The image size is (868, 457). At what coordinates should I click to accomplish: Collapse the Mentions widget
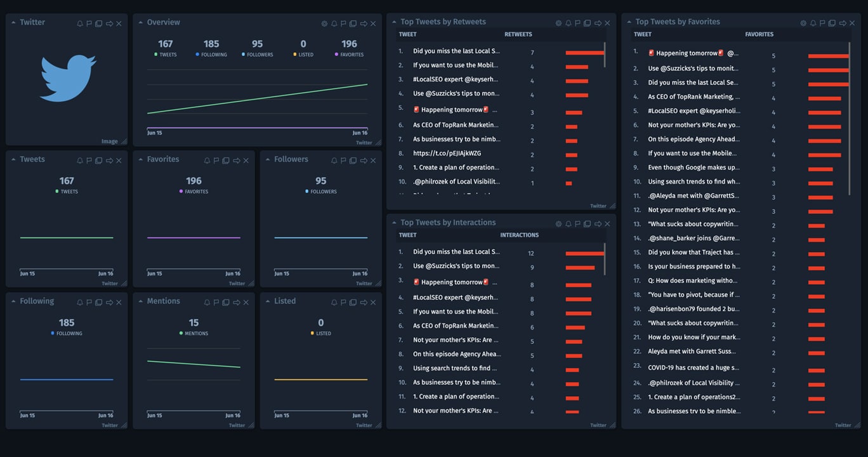tap(141, 301)
